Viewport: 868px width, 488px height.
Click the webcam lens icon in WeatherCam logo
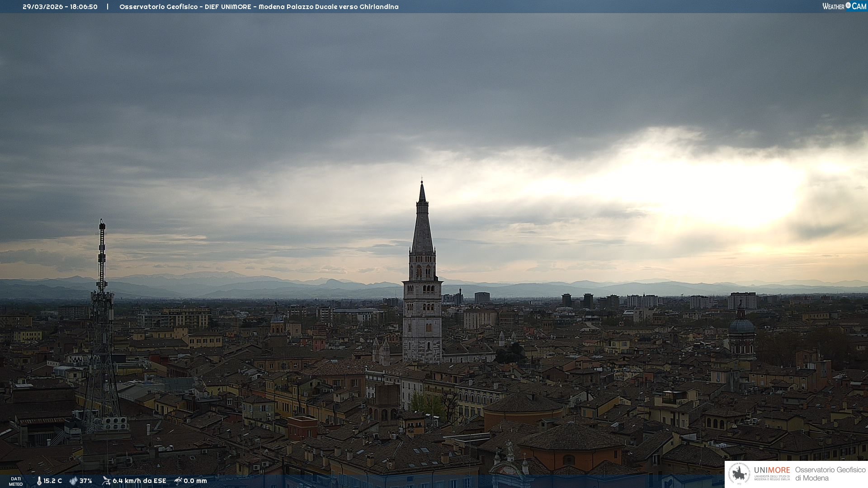tap(848, 5)
